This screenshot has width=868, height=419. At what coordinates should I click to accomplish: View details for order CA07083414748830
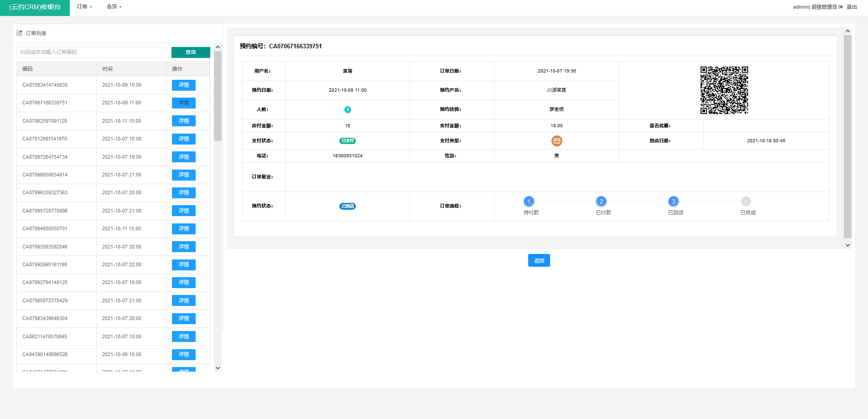click(x=184, y=85)
